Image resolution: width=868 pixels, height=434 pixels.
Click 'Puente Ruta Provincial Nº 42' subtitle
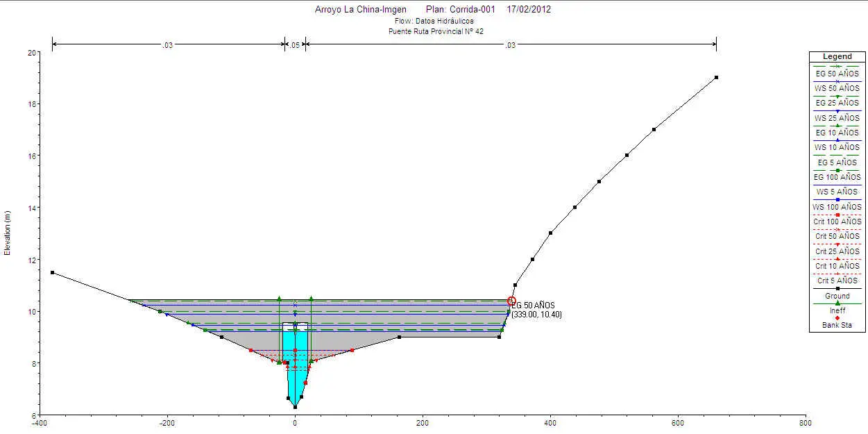pyautogui.click(x=436, y=32)
